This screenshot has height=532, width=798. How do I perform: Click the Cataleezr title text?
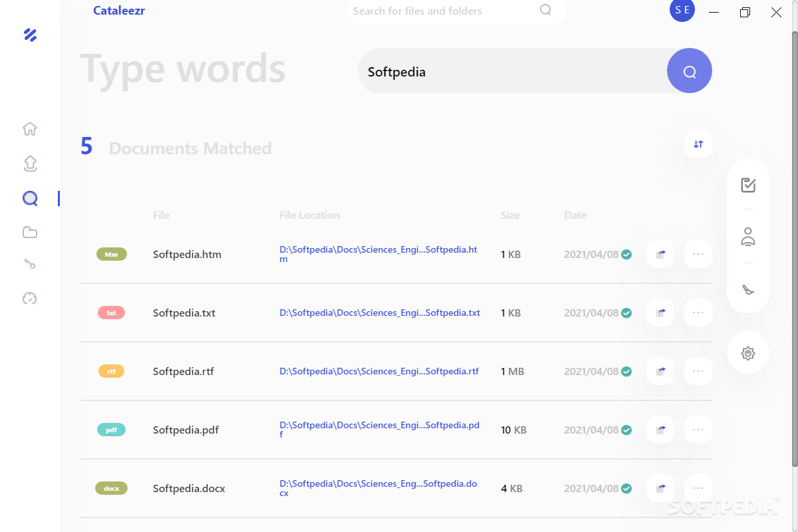(119, 11)
